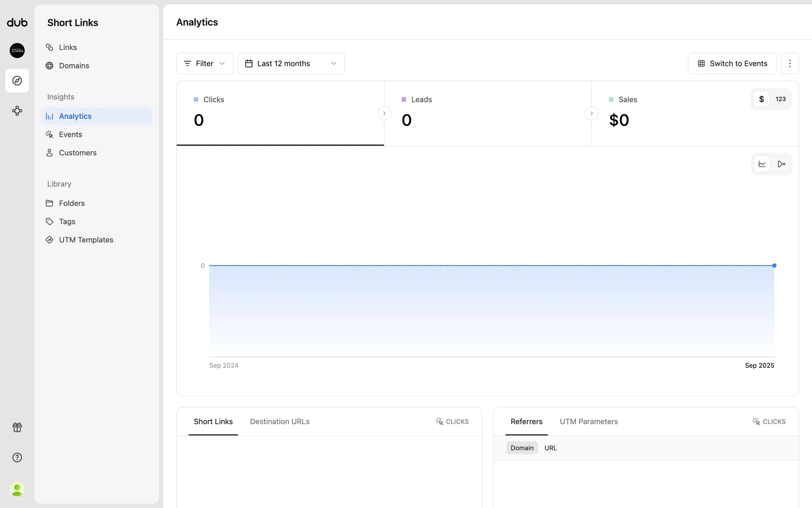Switch to Destination URLs tab
This screenshot has width=812, height=508.
click(280, 422)
